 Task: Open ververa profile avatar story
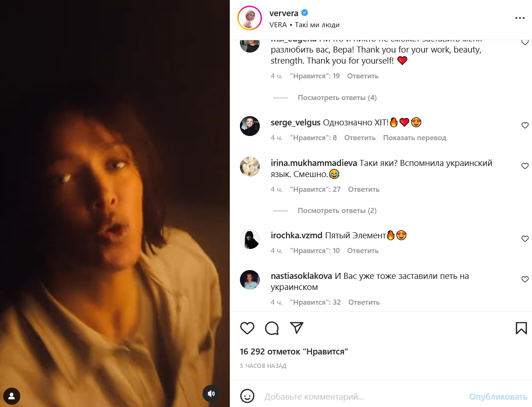[250, 18]
